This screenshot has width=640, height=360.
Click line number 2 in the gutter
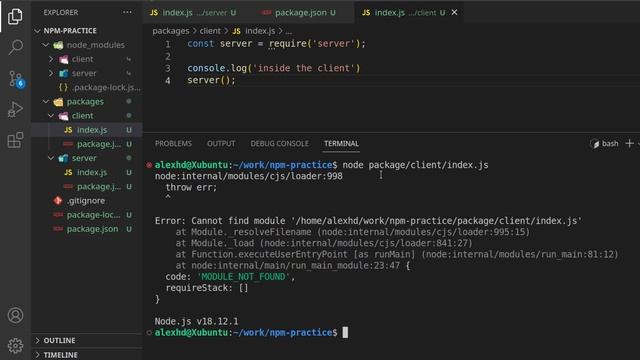click(168, 56)
